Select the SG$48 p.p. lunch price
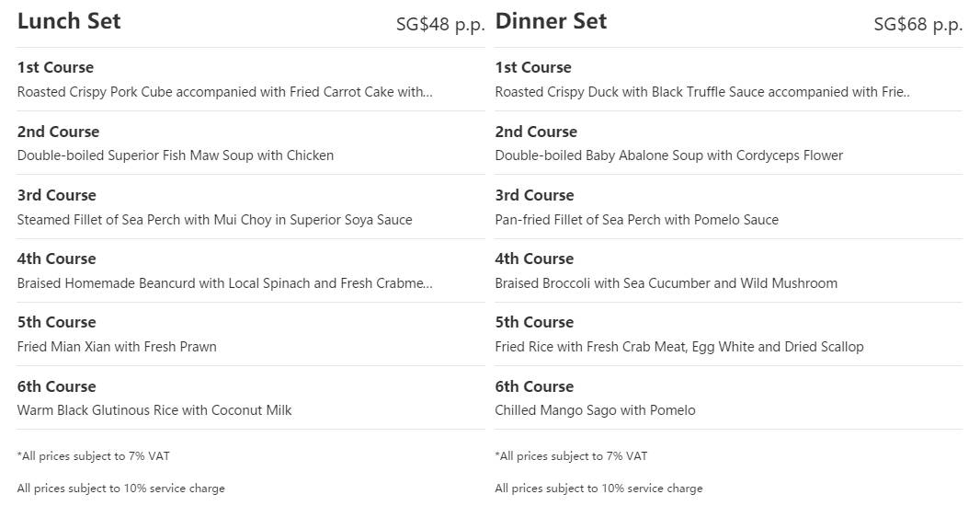 439,25
